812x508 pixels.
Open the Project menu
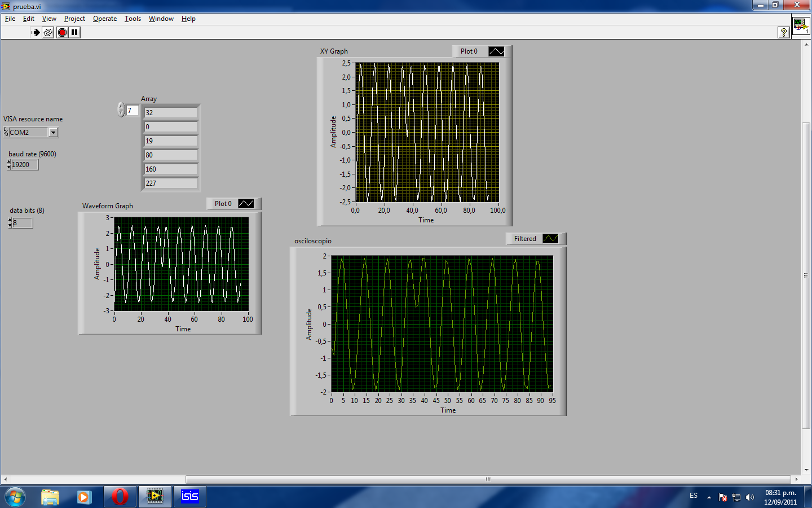[74, 19]
